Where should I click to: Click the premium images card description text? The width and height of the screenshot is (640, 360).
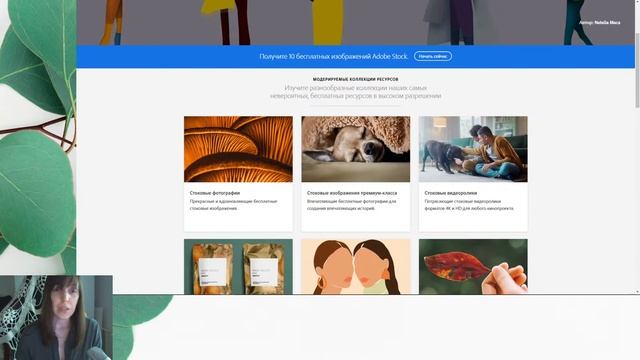pyautogui.click(x=351, y=205)
